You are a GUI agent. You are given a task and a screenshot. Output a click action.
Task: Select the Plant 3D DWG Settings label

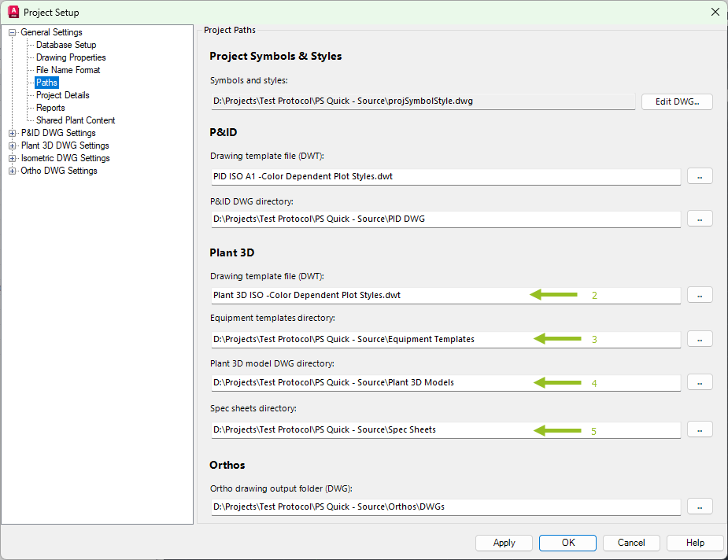point(65,146)
